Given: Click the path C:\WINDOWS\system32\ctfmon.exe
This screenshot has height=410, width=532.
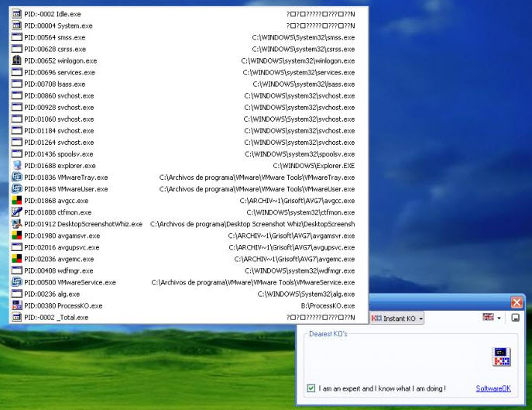Looking at the screenshot, I should point(300,212).
